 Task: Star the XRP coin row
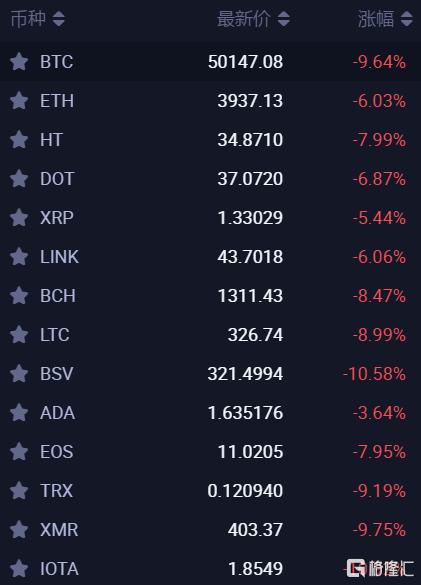pyautogui.click(x=19, y=218)
